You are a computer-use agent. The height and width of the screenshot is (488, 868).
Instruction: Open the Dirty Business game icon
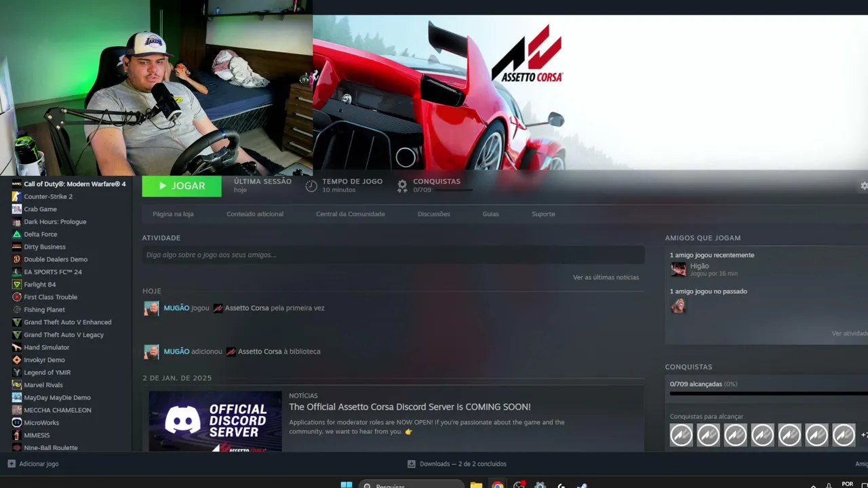click(17, 247)
